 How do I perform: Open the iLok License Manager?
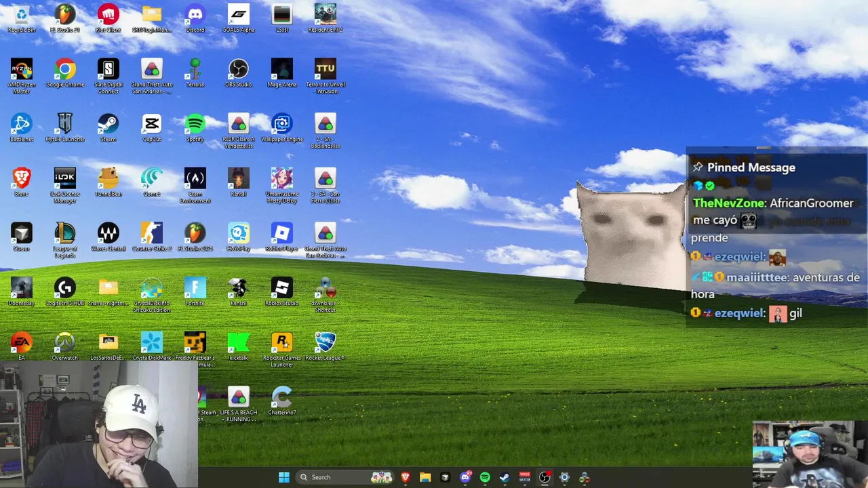65,186
